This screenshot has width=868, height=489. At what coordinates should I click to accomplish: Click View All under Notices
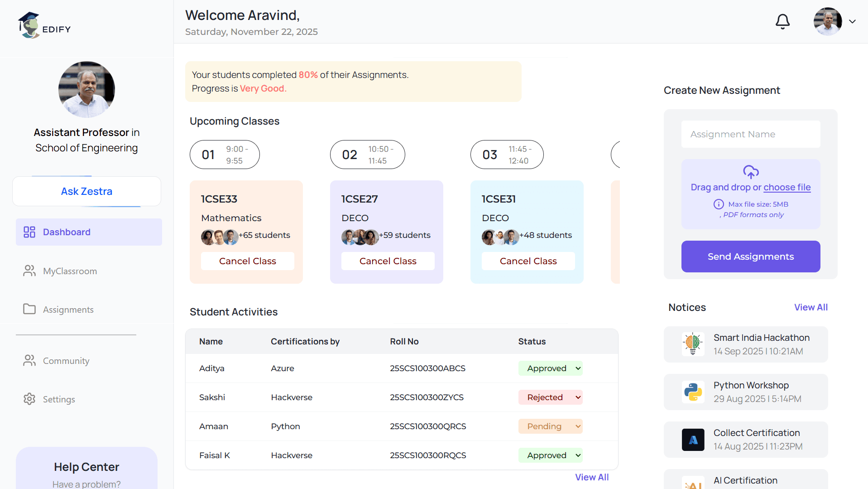click(811, 307)
